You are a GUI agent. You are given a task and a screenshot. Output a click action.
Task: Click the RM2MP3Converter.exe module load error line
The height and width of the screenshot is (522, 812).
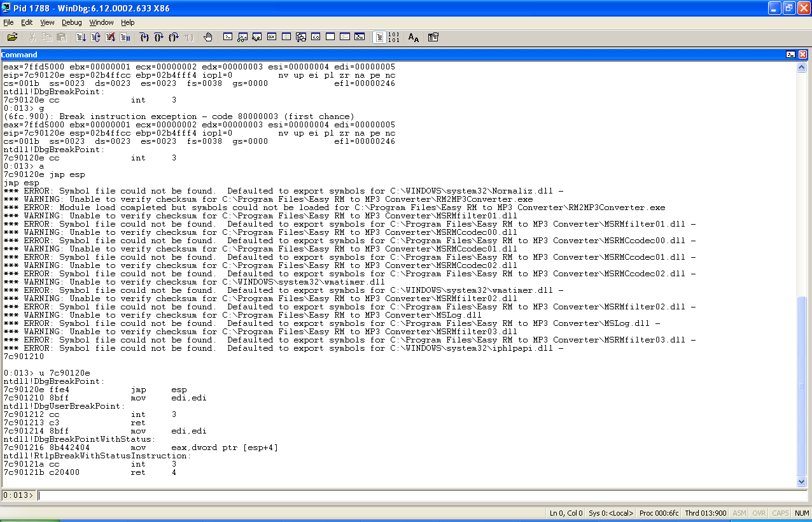tap(334, 208)
